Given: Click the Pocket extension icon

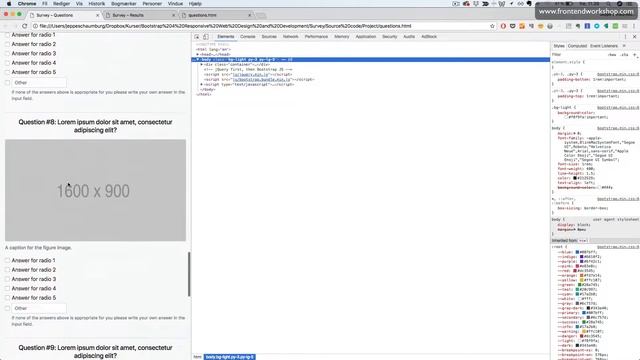Looking at the screenshot, I should (513, 26).
